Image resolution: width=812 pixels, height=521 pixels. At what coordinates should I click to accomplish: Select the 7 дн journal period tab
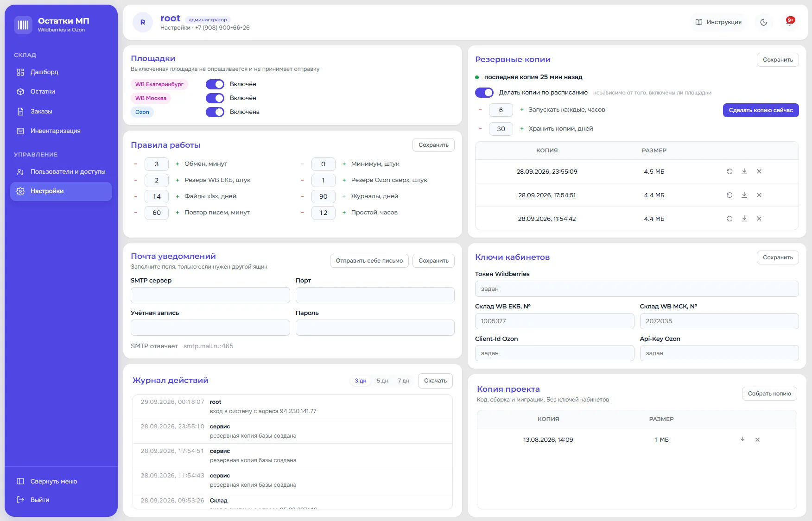point(403,381)
